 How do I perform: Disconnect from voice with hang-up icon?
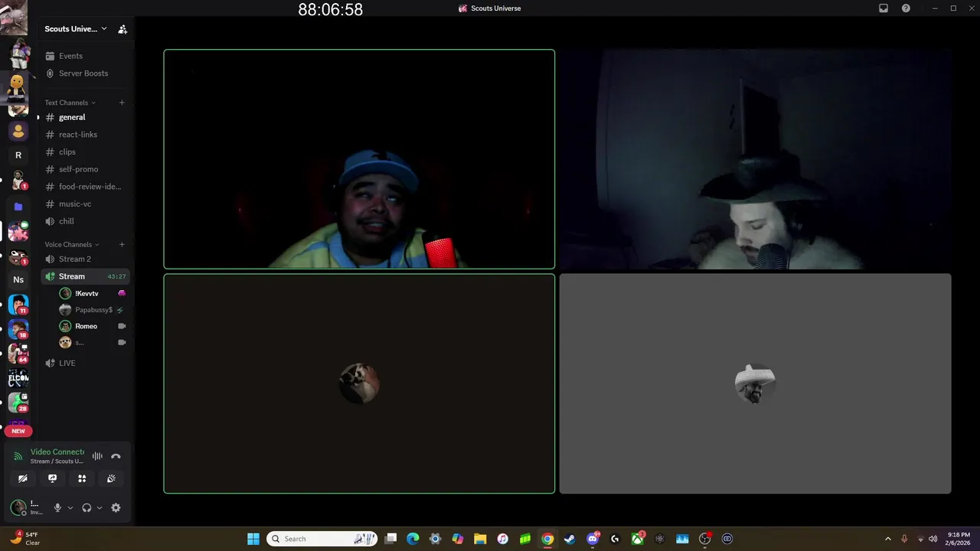[x=116, y=456]
